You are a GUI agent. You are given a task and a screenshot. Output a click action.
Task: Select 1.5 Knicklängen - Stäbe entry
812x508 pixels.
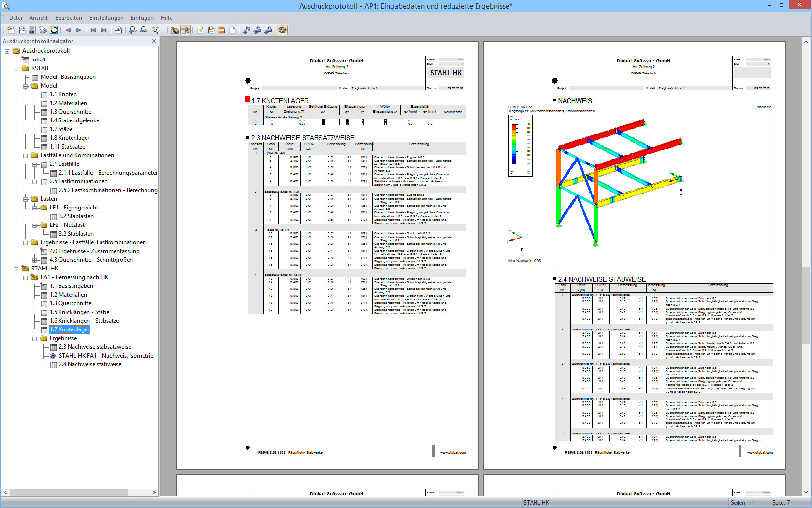[x=80, y=312]
